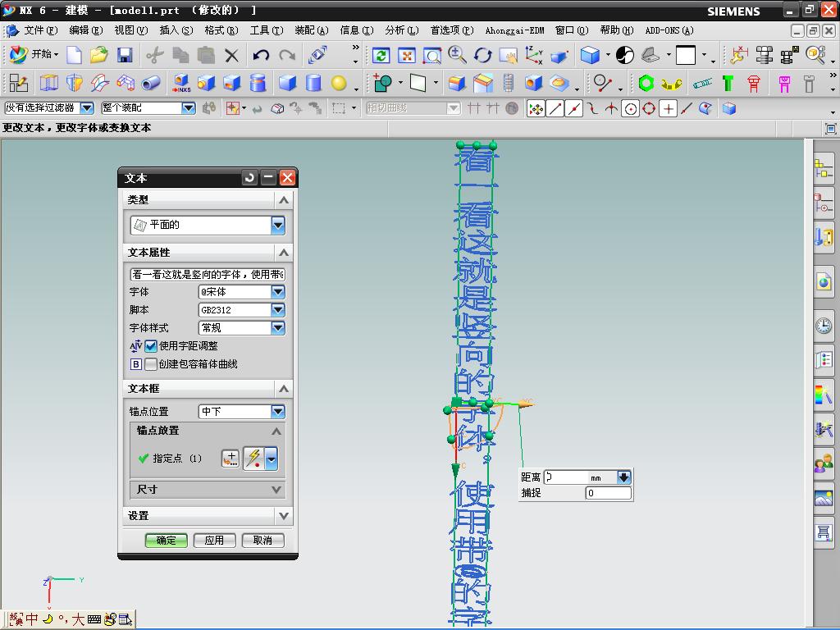Open the 帮助 menu
Viewport: 840px width, 630px height.
pyautogui.click(x=617, y=30)
